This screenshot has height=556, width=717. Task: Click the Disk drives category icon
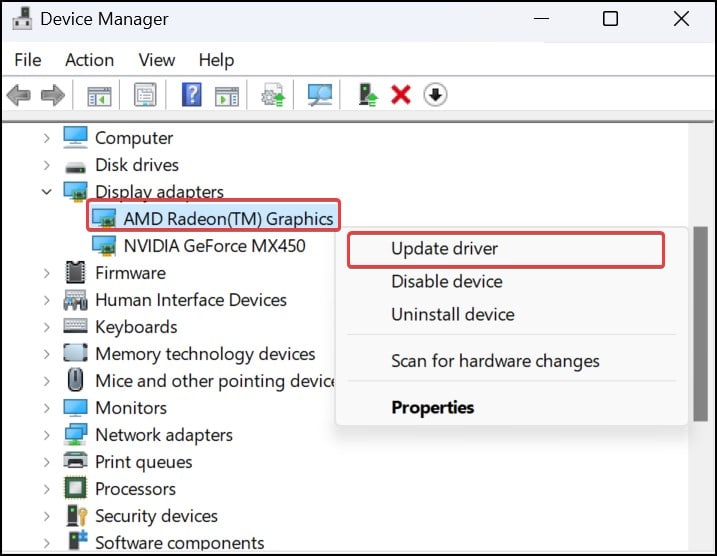pos(75,167)
